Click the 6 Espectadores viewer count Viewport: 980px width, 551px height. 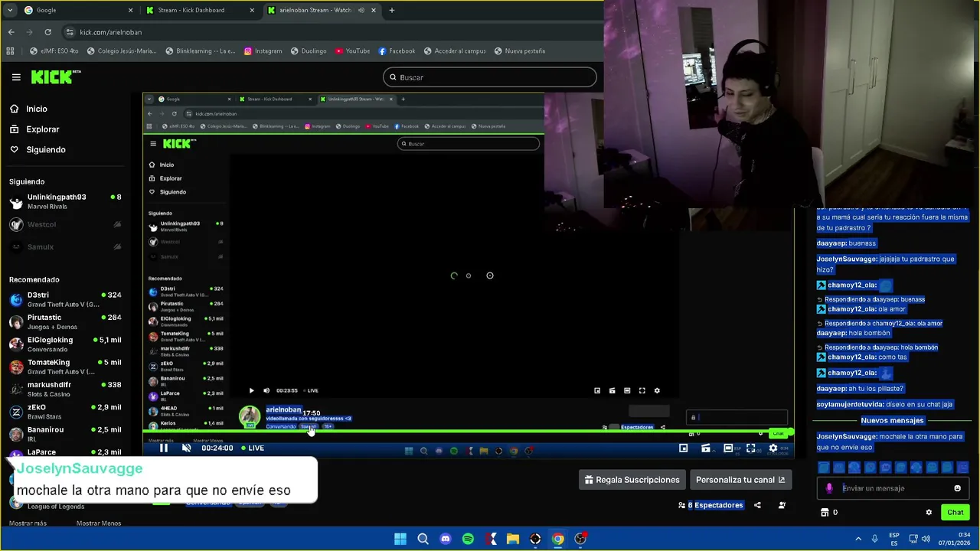[x=710, y=505]
